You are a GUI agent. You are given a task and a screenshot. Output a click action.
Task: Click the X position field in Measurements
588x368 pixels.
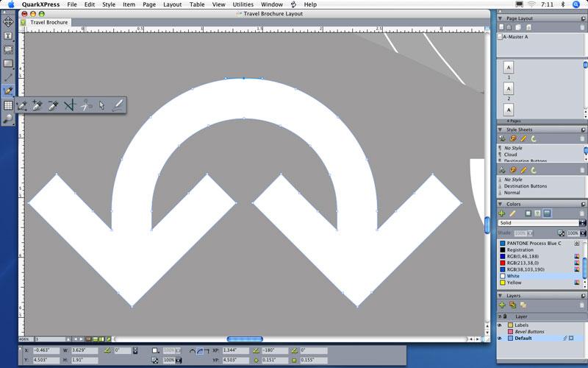click(46, 350)
